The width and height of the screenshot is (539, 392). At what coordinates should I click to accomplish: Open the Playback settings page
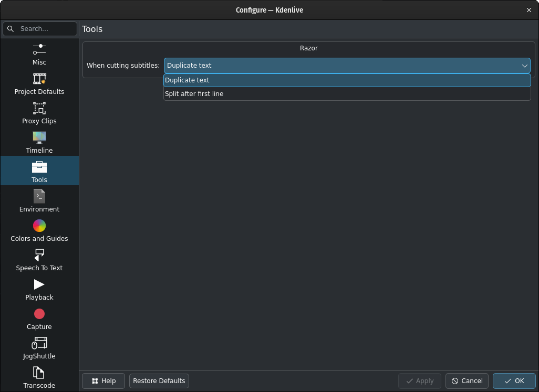[39, 289]
